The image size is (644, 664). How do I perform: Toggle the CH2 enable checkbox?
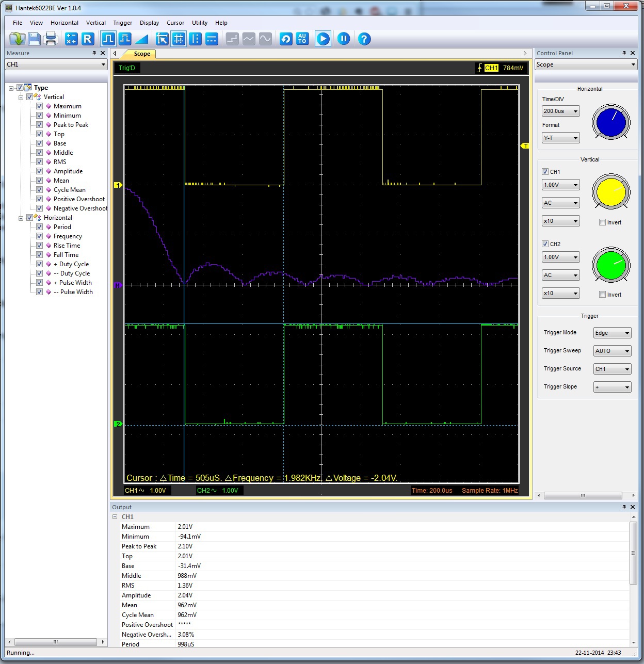tap(545, 244)
